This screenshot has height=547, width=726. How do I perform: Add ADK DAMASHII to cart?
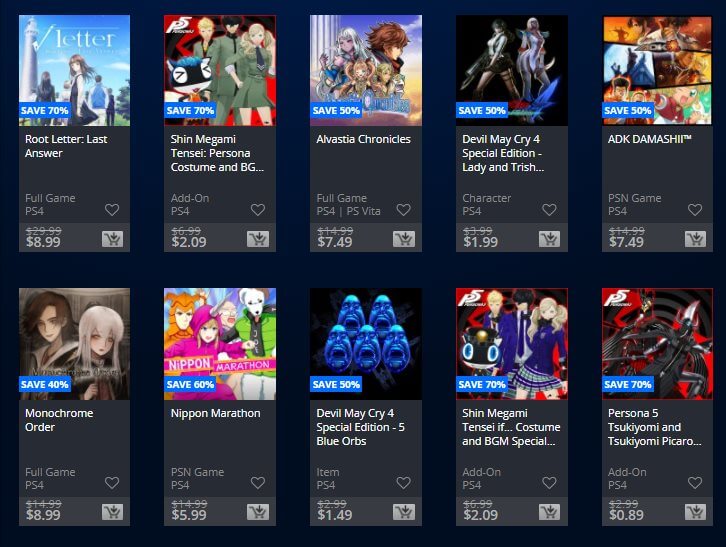(695, 239)
